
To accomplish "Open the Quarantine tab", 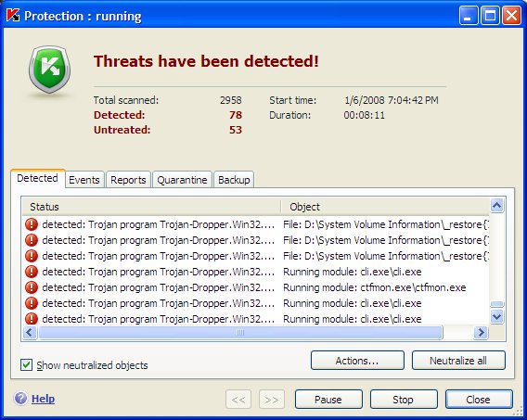I will click(182, 180).
